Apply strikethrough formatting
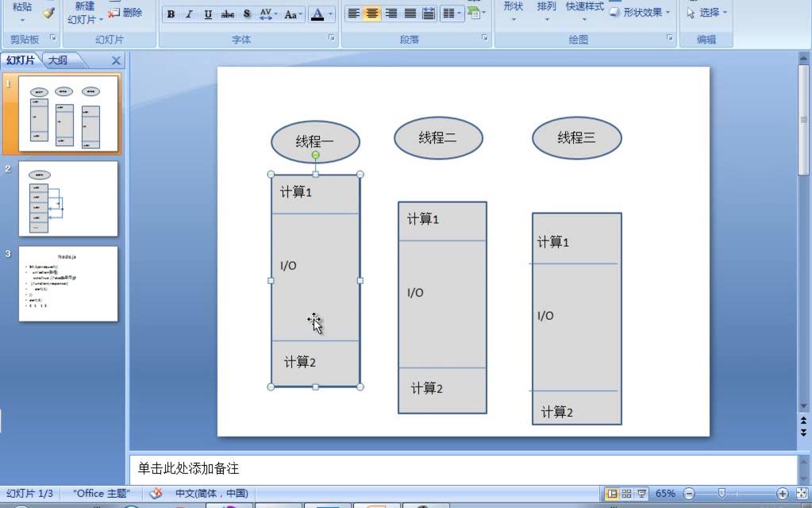Image resolution: width=812 pixels, height=508 pixels. 227,14
